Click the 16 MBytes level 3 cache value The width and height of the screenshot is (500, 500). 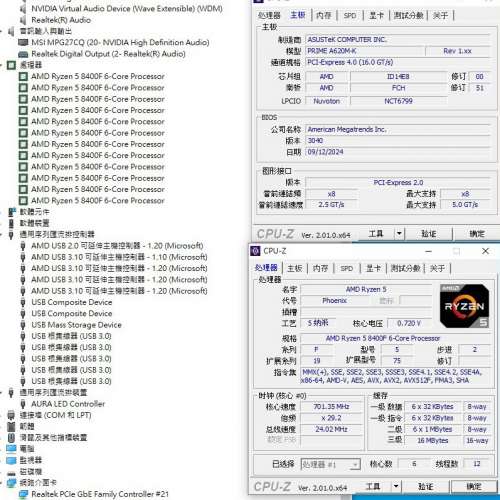[x=433, y=441]
